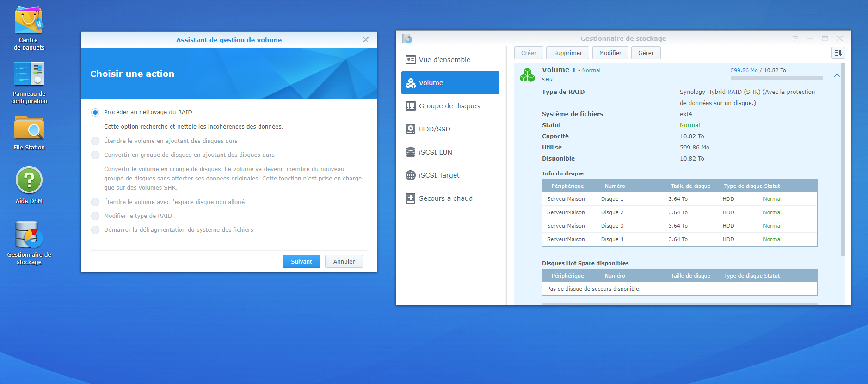Click the sort order icon in the storage toolbar
The image size is (868, 384).
coord(838,53)
